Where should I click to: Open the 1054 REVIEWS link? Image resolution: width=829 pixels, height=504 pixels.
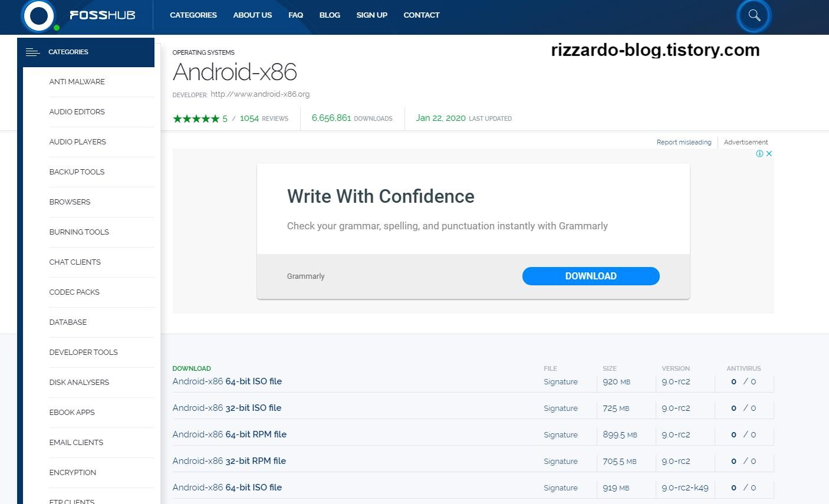click(x=264, y=118)
